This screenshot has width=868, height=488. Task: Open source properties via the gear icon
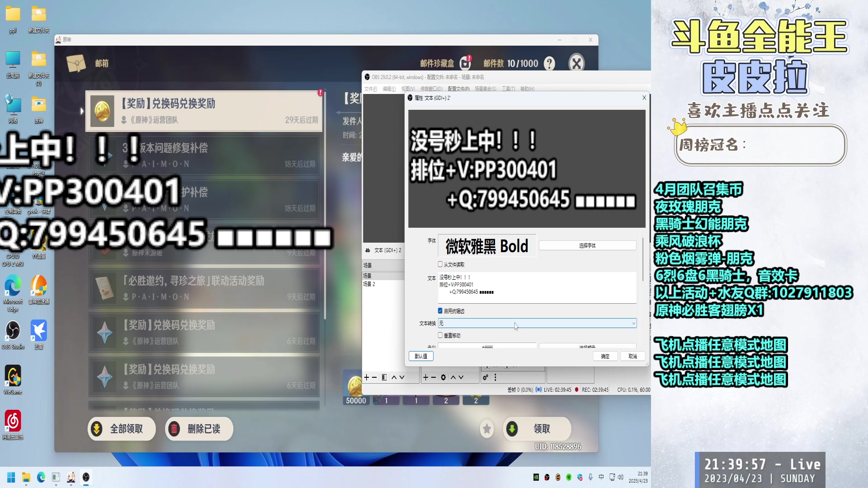click(443, 377)
